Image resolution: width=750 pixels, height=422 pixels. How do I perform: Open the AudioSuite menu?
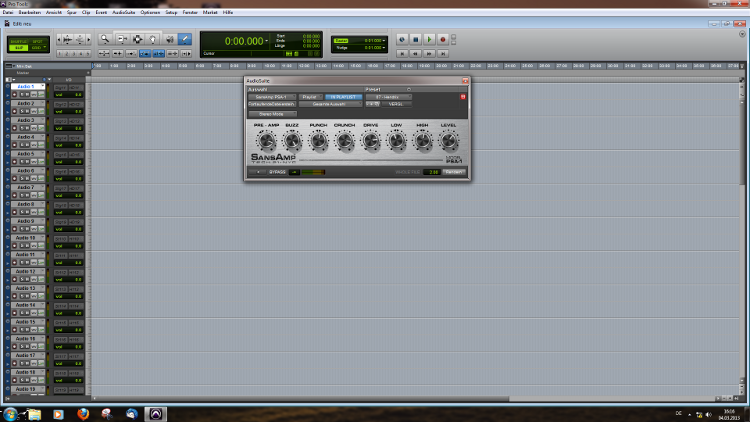(123, 15)
